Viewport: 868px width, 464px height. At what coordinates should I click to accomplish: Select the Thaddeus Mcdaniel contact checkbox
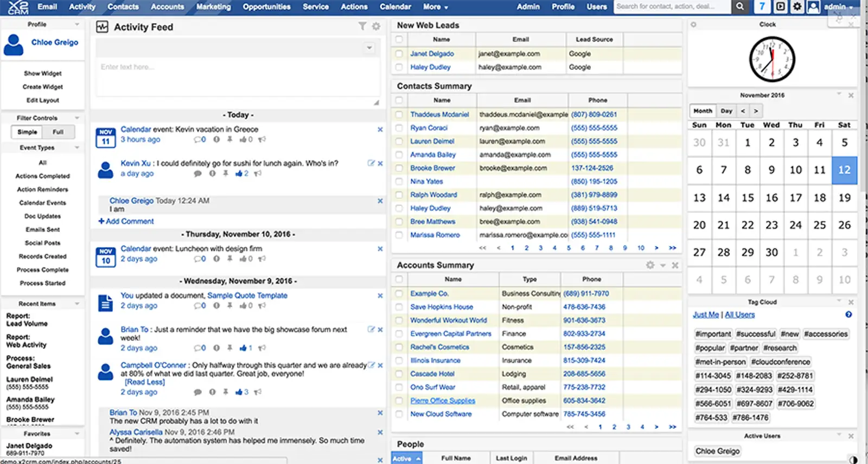(399, 114)
